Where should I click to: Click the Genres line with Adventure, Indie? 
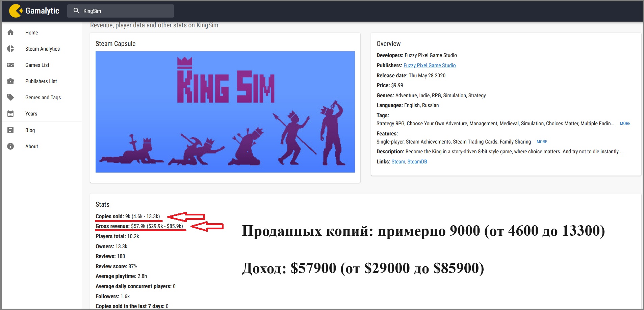(x=431, y=95)
